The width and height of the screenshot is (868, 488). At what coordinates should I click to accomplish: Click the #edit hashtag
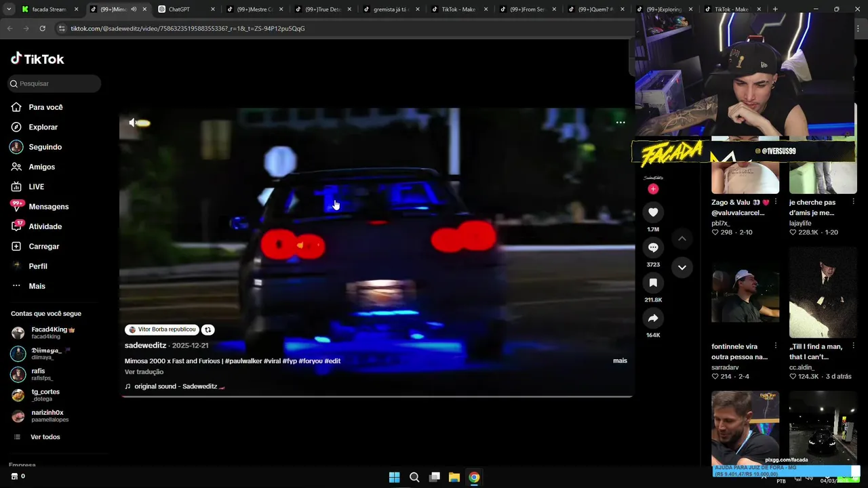point(332,361)
